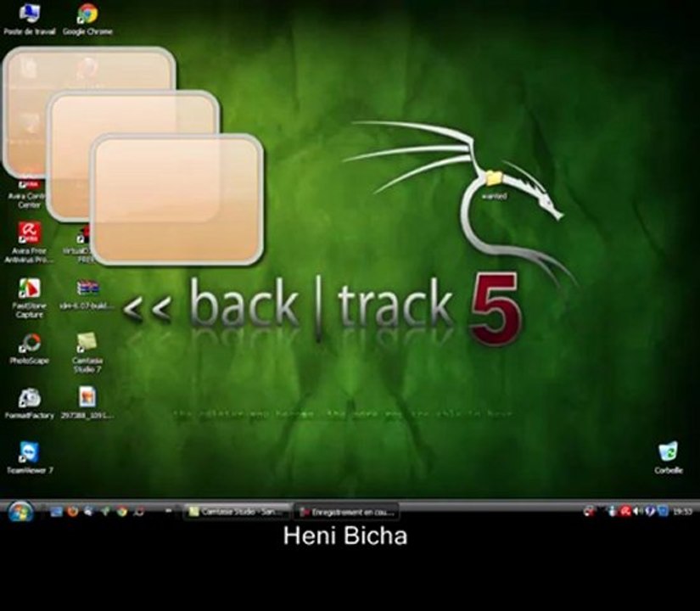
Task: Switch to Camtasia Studio taskbar window
Action: coord(237,512)
